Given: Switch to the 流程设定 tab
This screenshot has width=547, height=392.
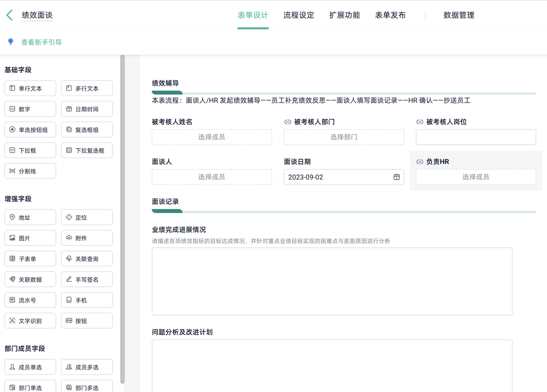Looking at the screenshot, I should point(299,15).
